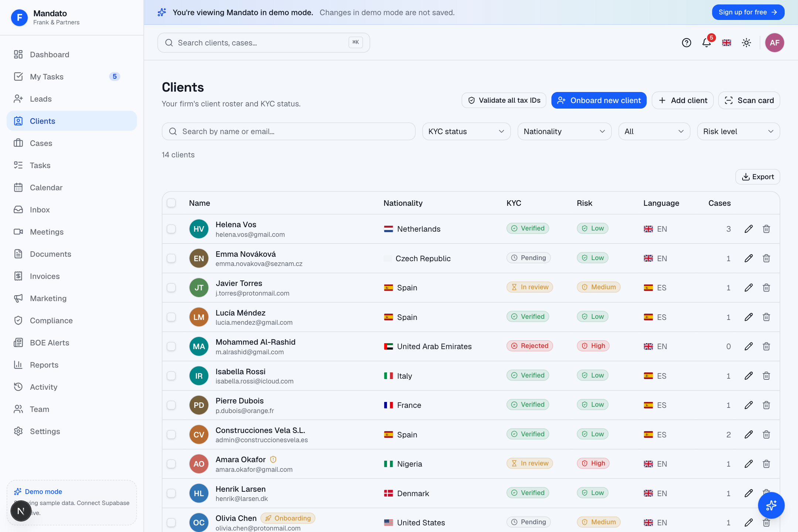
Task: Check the Helena Vos row checkbox
Action: pyautogui.click(x=171, y=229)
